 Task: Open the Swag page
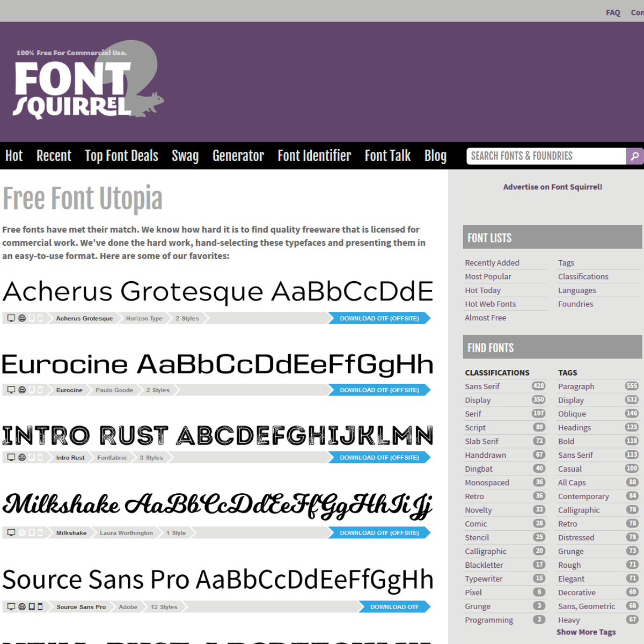click(185, 156)
